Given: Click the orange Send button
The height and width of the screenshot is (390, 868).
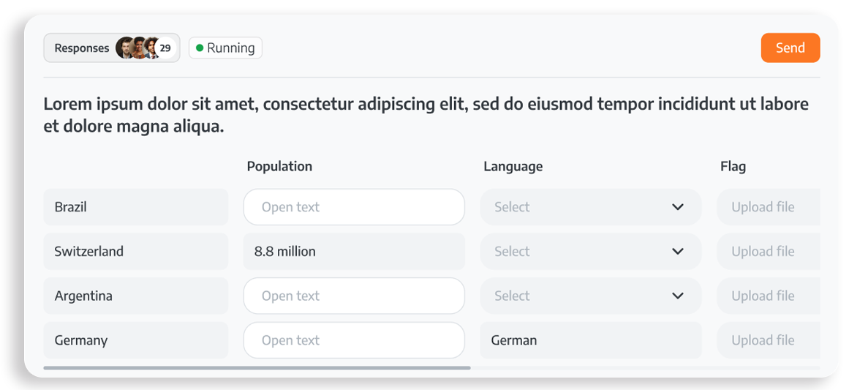Looking at the screenshot, I should (790, 48).
